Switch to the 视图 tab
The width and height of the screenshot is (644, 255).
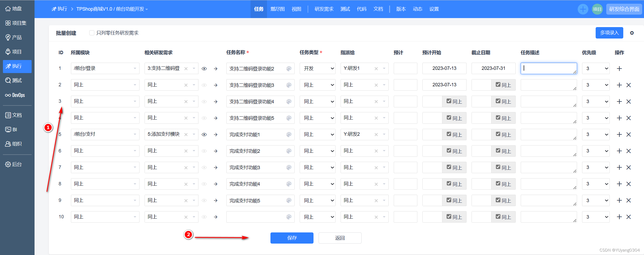296,9
